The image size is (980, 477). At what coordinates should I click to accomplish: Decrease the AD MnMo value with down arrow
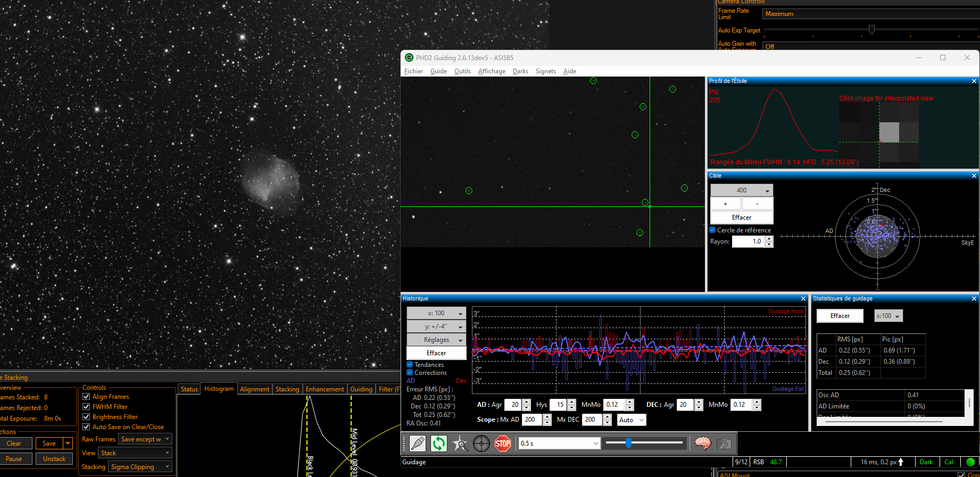[630, 408]
